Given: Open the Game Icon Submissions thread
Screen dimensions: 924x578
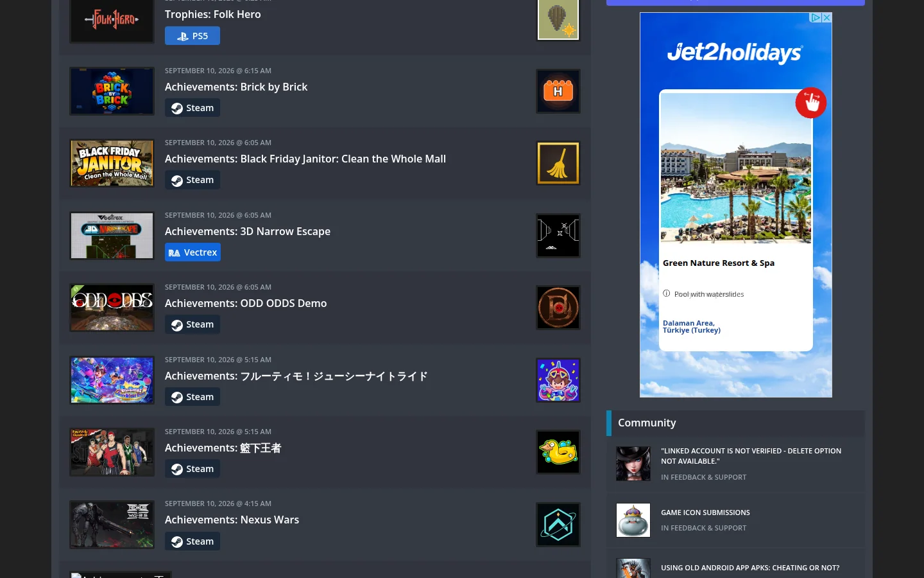Looking at the screenshot, I should click(x=706, y=512).
